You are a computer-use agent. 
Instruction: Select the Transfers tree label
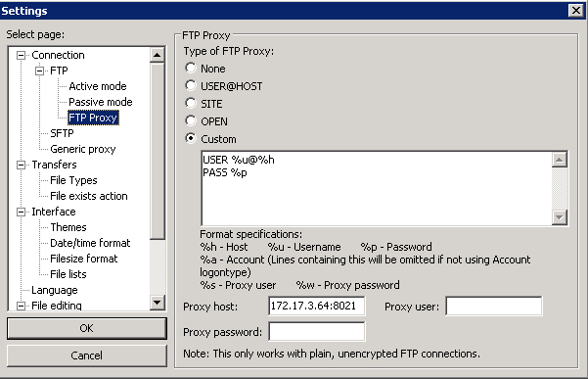click(x=54, y=165)
